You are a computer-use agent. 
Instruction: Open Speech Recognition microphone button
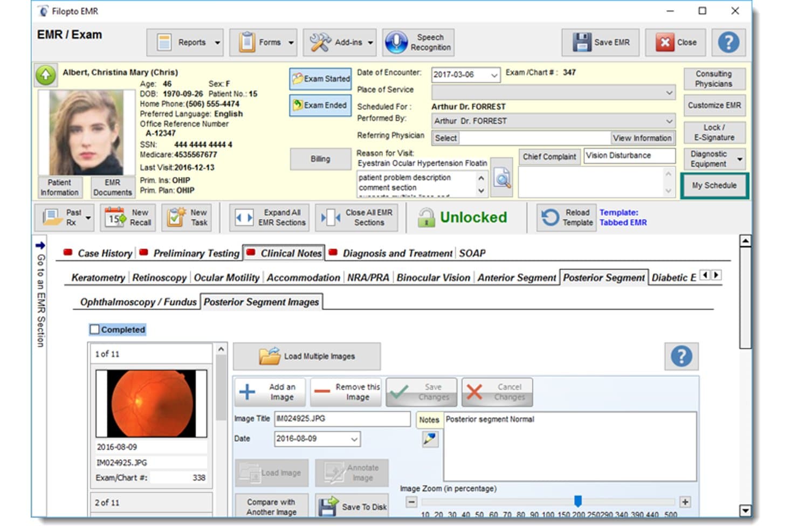418,42
